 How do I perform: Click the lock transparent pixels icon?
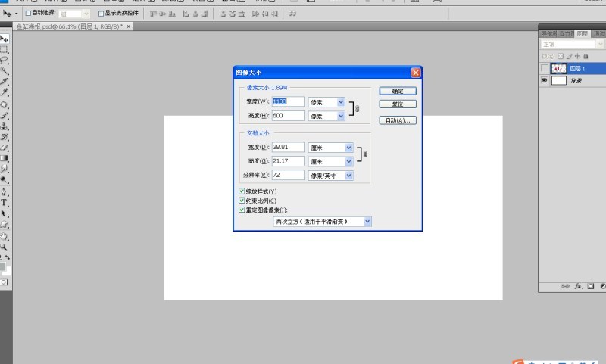click(x=561, y=56)
